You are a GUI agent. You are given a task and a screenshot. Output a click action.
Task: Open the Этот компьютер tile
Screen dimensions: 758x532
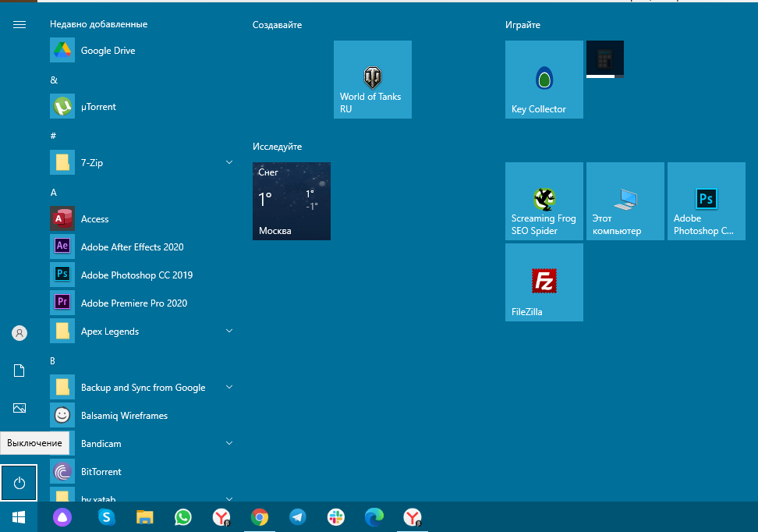pos(625,201)
